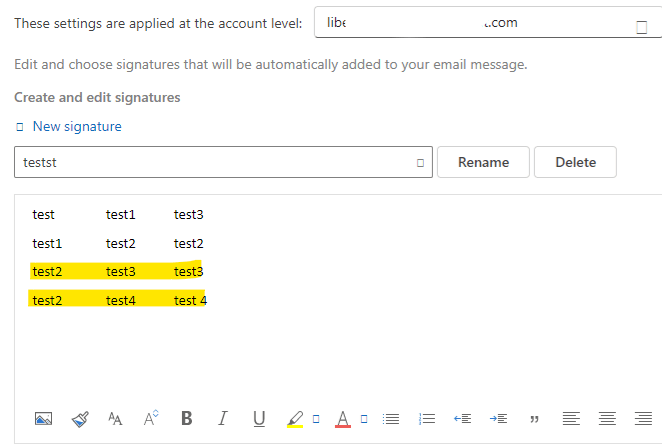Click the 'test4' cell in signature

point(121,300)
